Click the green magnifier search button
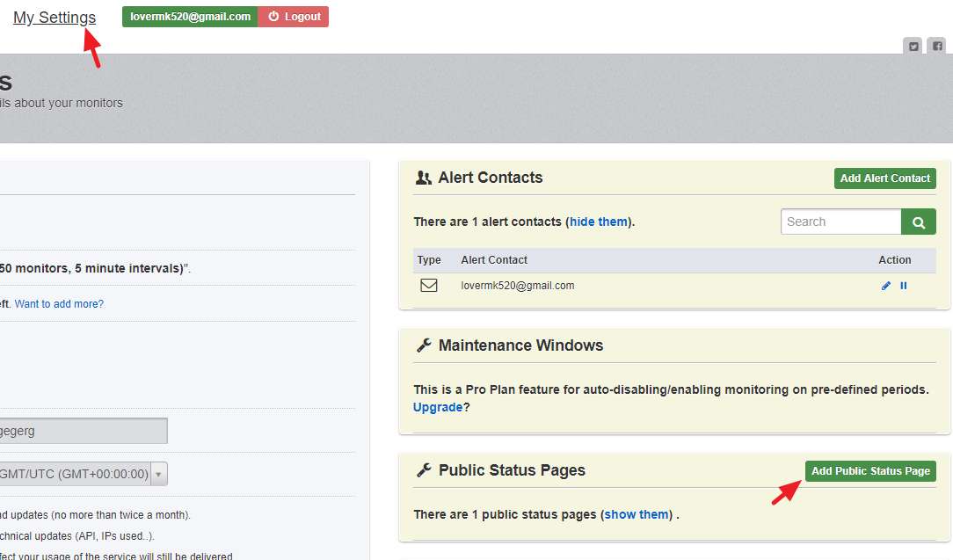Screen dimensions: 953x560 coord(919,222)
